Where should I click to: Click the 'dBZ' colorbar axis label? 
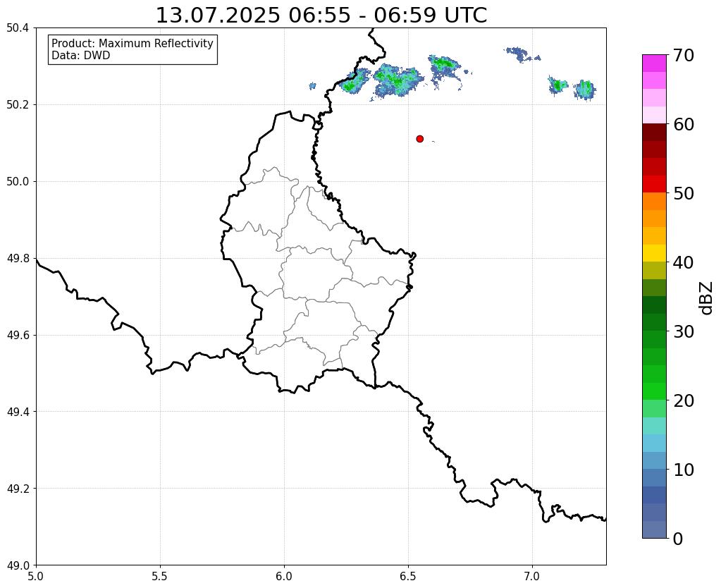(x=707, y=298)
